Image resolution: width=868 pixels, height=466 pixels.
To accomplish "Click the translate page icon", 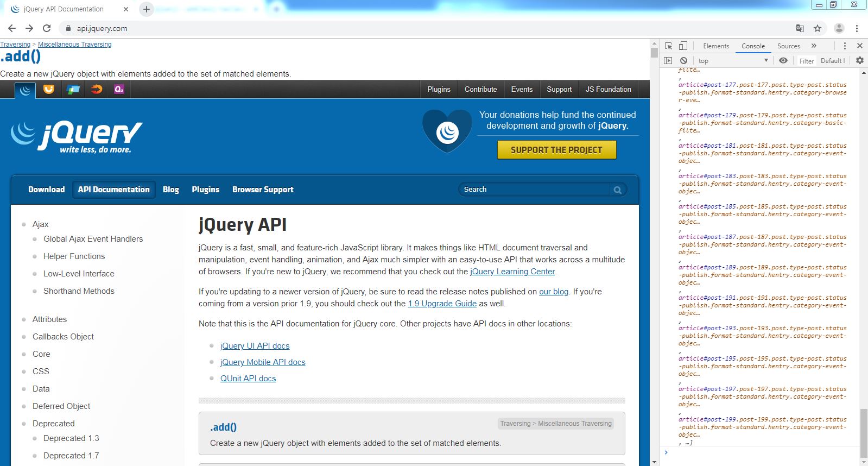I will 800,28.
